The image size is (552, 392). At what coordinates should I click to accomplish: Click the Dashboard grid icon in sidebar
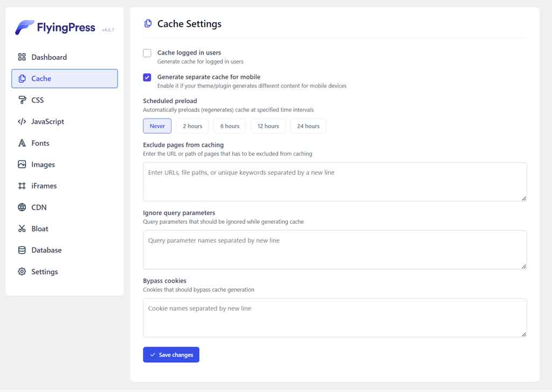22,57
